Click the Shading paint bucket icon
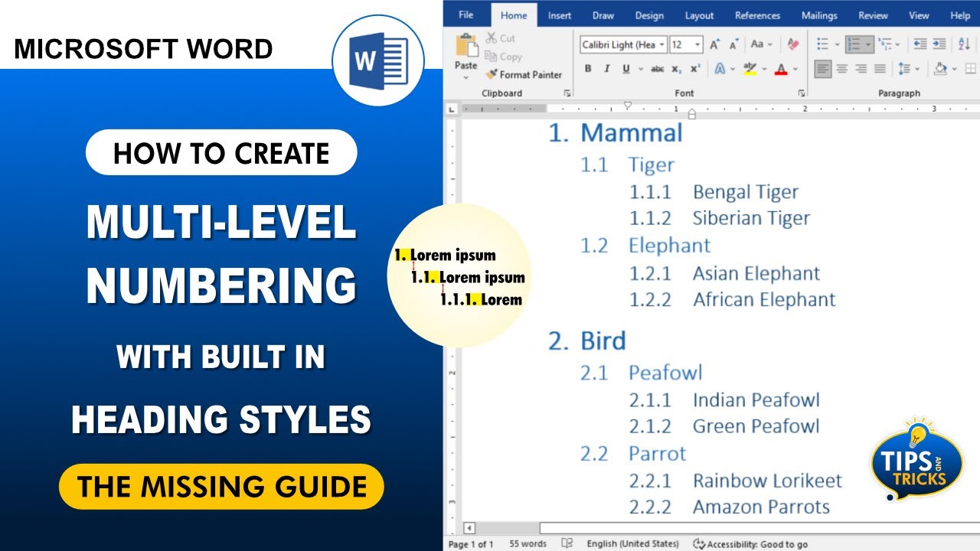980x551 pixels. click(x=941, y=69)
